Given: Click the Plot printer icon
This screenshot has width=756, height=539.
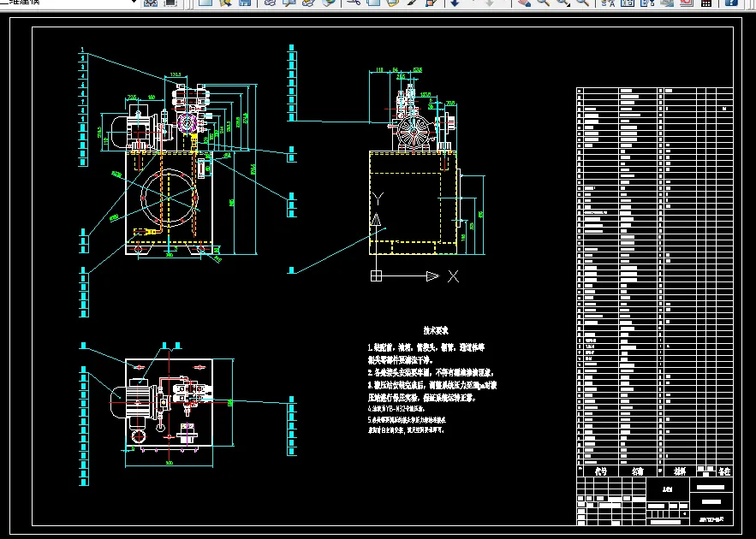Looking at the screenshot, I should tap(270, 3).
